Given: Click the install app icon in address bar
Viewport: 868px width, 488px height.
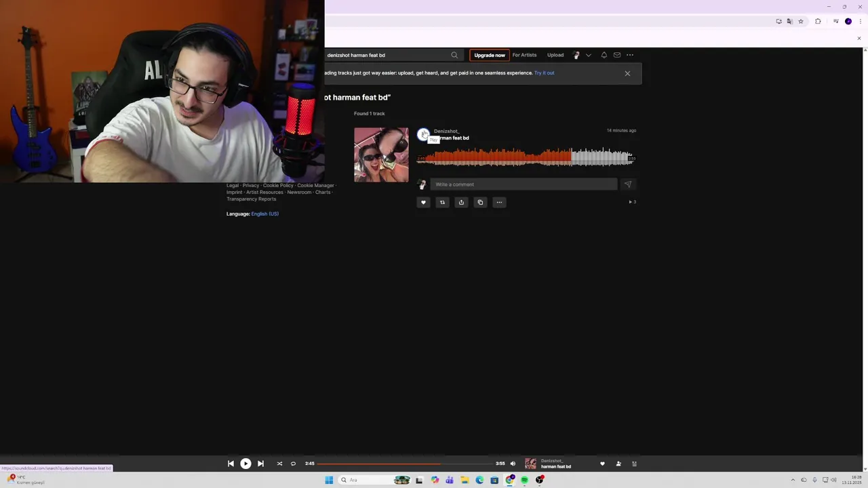Looking at the screenshot, I should pos(778,22).
